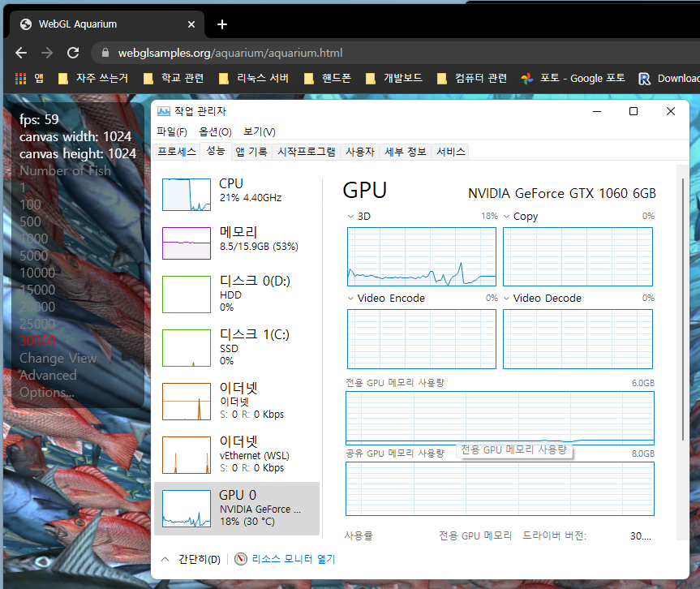Set number of fish to 30000

(37, 341)
